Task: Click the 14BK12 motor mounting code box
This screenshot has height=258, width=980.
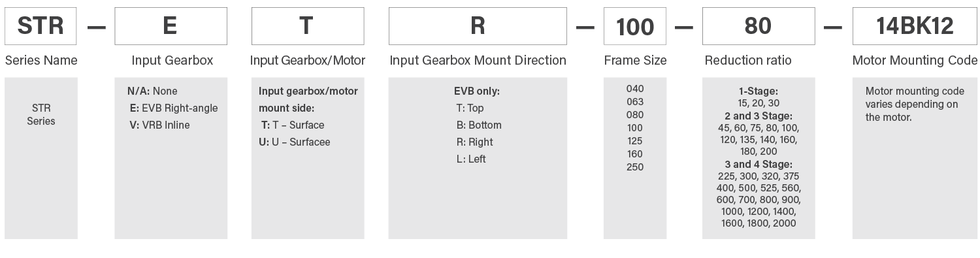Action: click(915, 26)
